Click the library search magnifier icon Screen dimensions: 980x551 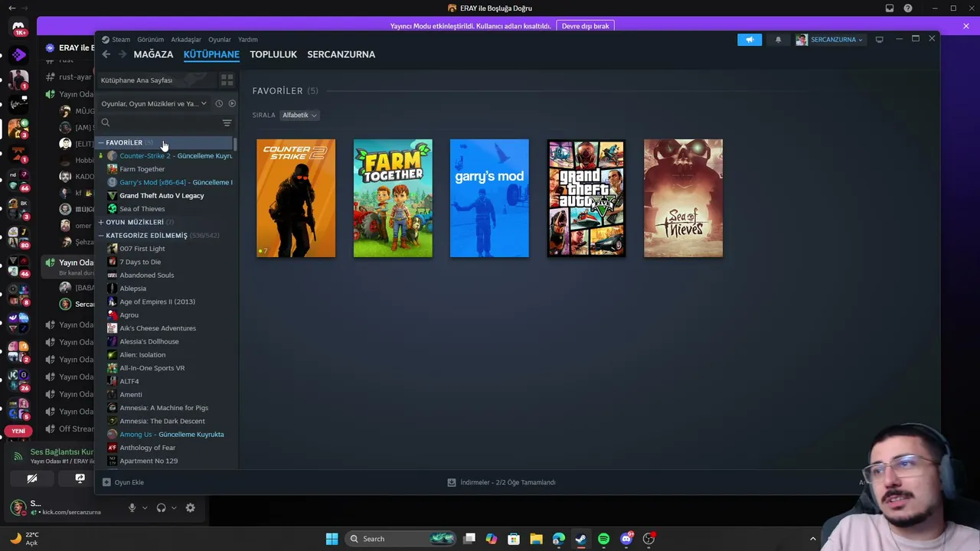coord(106,122)
